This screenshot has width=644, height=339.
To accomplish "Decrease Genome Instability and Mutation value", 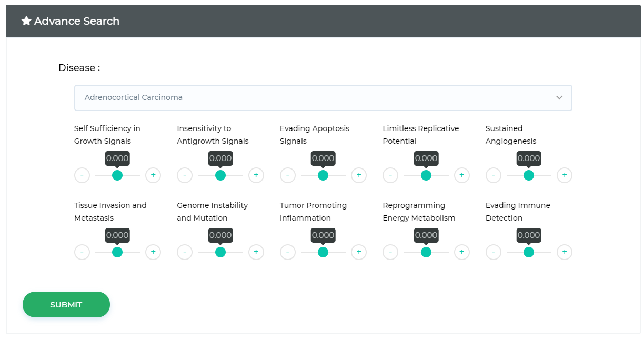I will 185,252.
